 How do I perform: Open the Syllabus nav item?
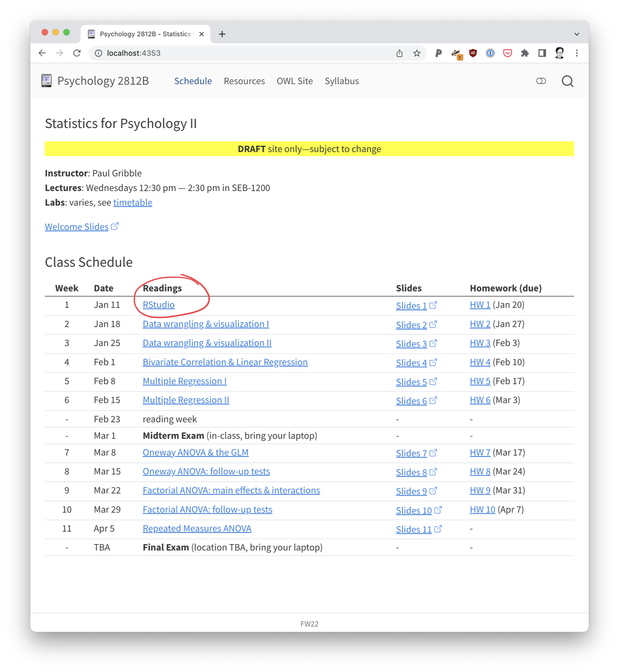click(x=341, y=81)
